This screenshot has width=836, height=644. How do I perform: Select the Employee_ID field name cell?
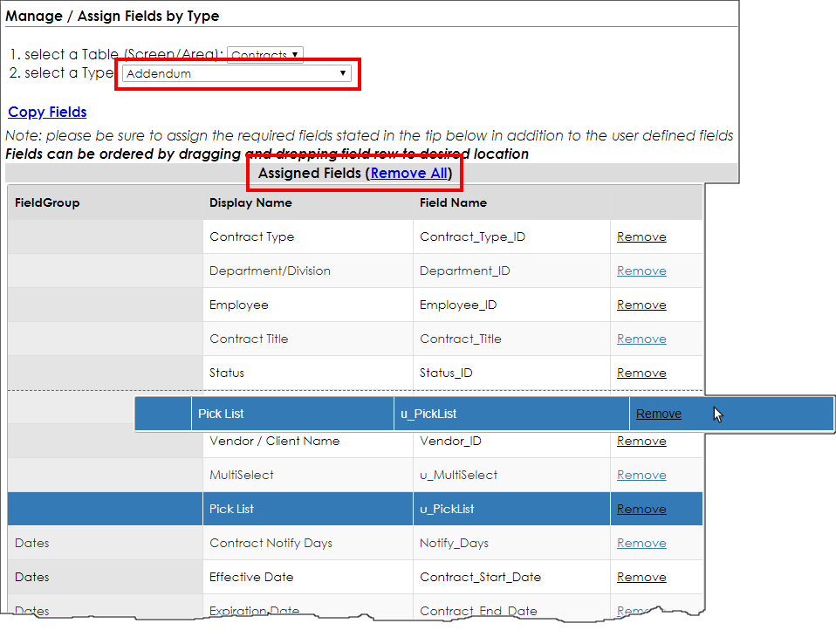(511, 305)
